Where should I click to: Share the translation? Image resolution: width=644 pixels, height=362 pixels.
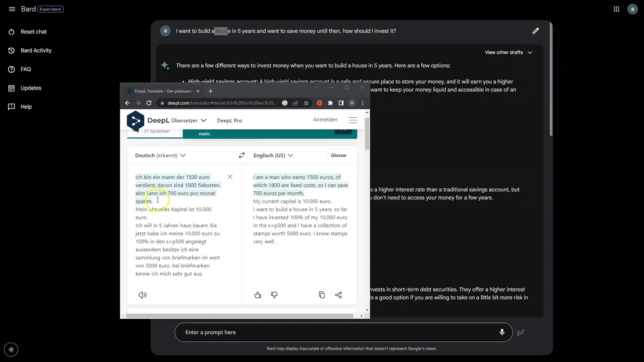click(338, 295)
